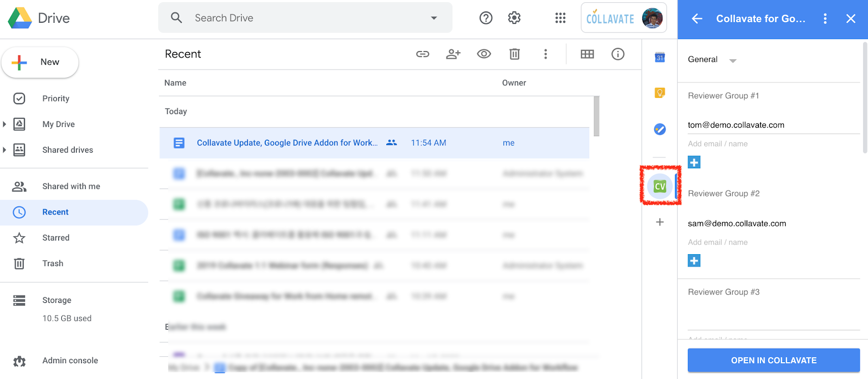The height and width of the screenshot is (379, 868).
Task: Select Recent in sidebar
Action: 74,212
